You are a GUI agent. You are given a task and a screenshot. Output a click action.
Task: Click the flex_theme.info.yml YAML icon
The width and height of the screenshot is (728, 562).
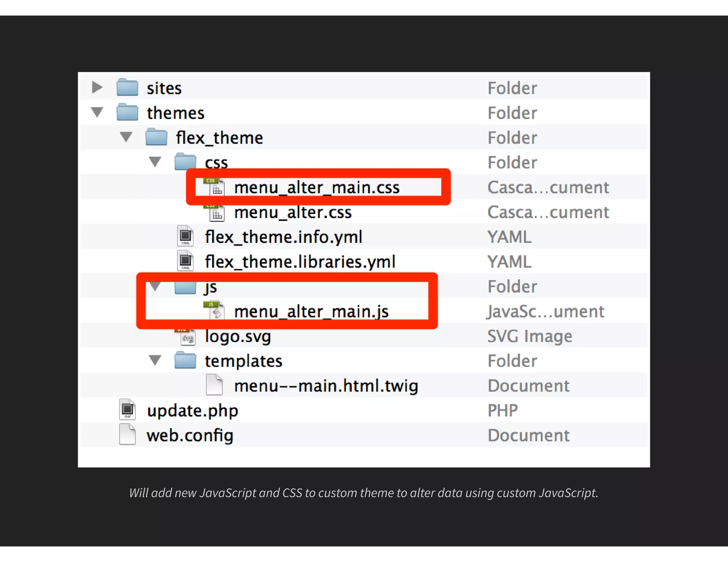pyautogui.click(x=185, y=236)
